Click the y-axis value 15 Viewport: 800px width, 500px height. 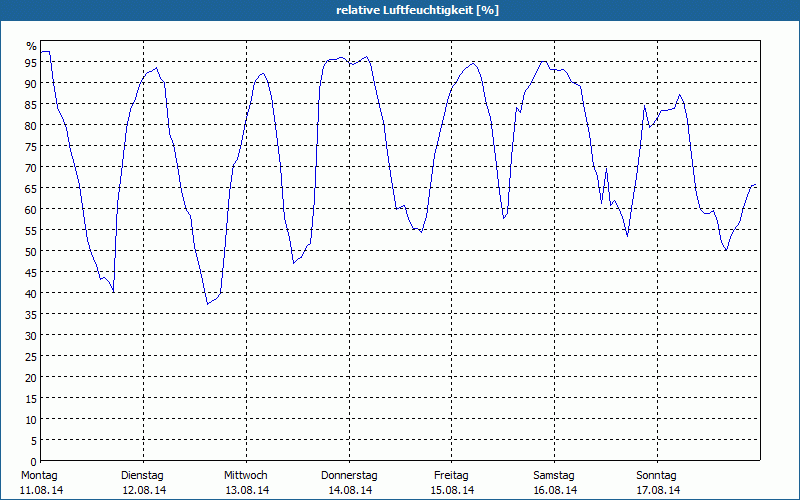(x=31, y=398)
